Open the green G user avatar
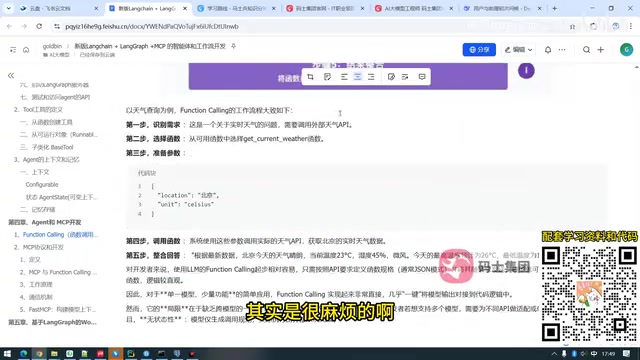 (626, 50)
